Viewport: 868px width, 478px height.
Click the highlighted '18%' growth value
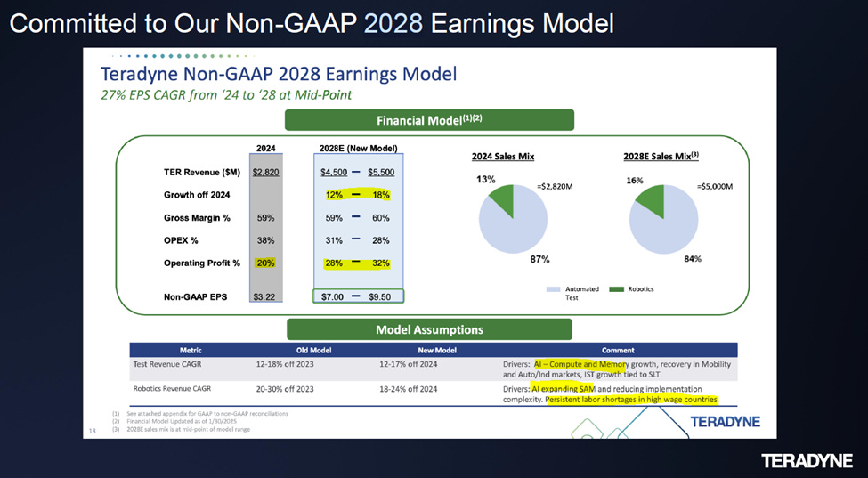coord(381,195)
